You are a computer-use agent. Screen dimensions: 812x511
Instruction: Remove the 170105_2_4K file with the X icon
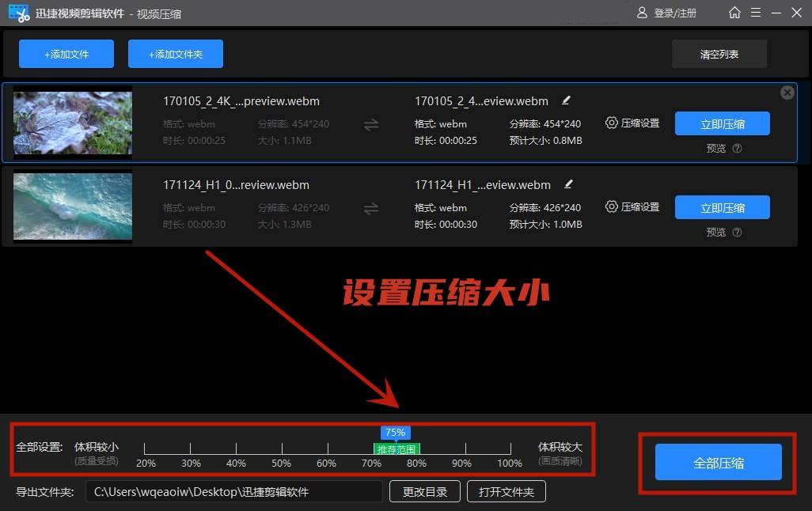(787, 93)
